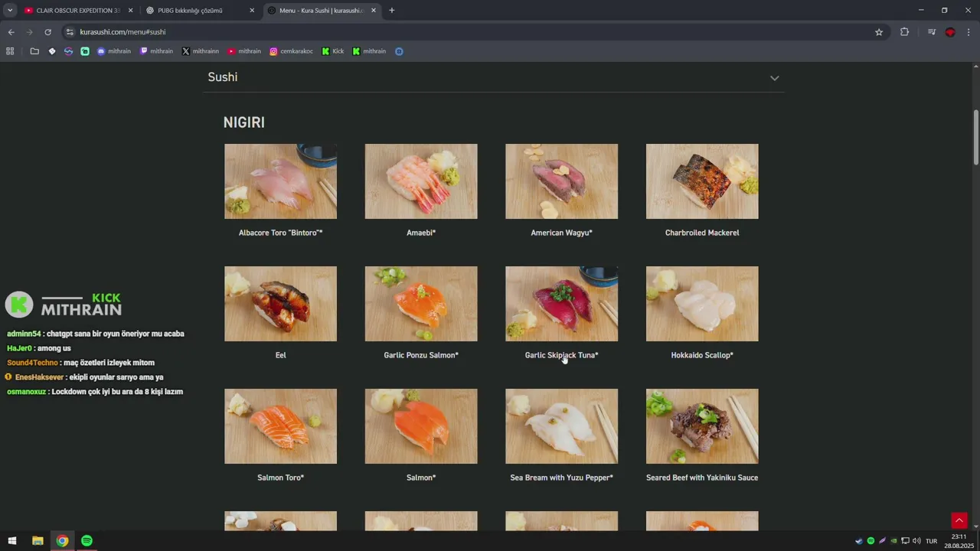The height and width of the screenshot is (551, 980).
Task: Open the Twitch mithrain bookmark
Action: click(156, 51)
